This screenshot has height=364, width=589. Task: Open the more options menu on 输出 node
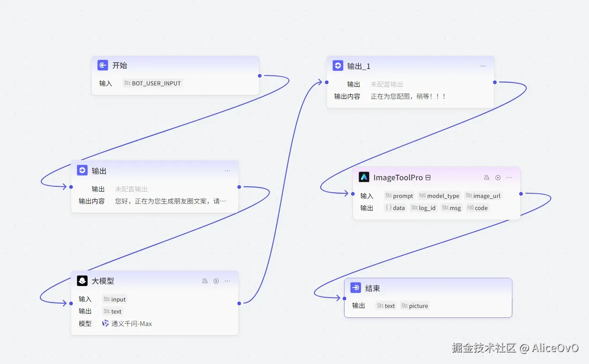227,170
